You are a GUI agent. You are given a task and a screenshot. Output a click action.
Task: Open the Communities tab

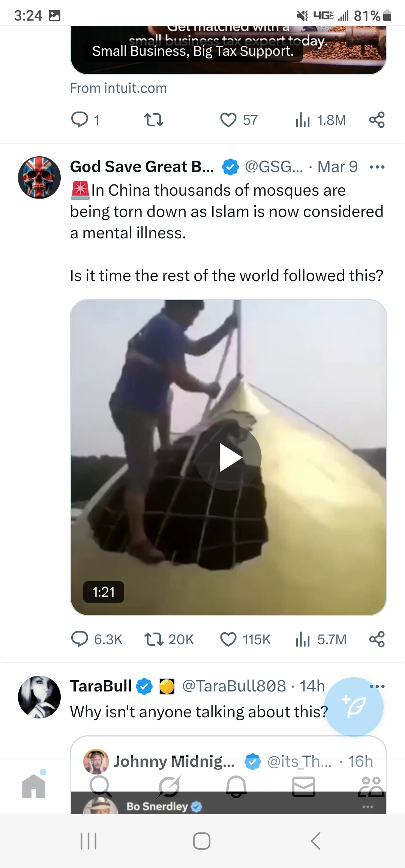371,786
